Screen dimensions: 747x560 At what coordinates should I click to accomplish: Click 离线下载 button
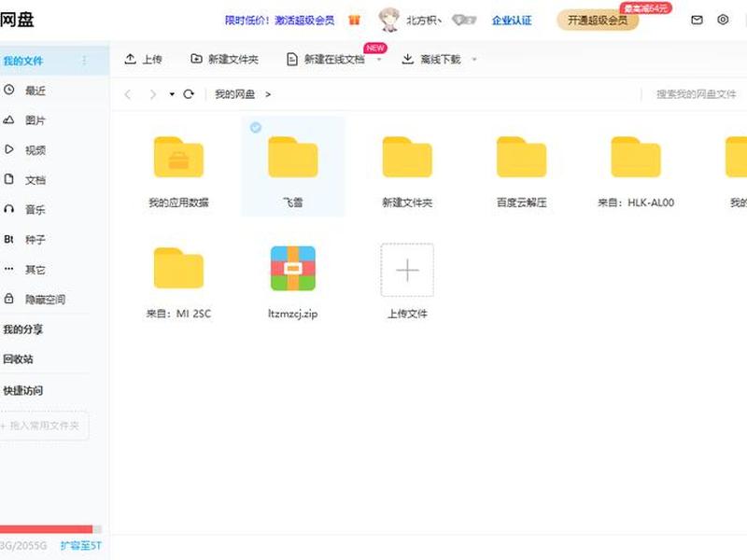[x=431, y=59]
